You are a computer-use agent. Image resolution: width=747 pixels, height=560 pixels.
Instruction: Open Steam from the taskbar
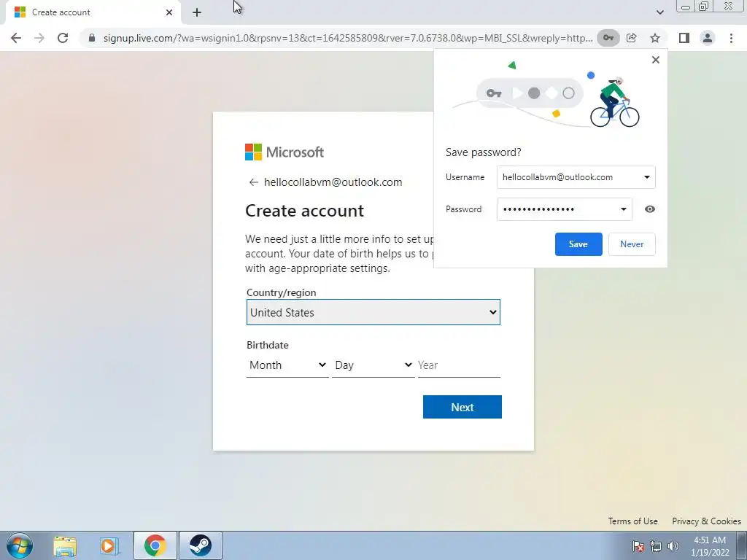click(201, 545)
